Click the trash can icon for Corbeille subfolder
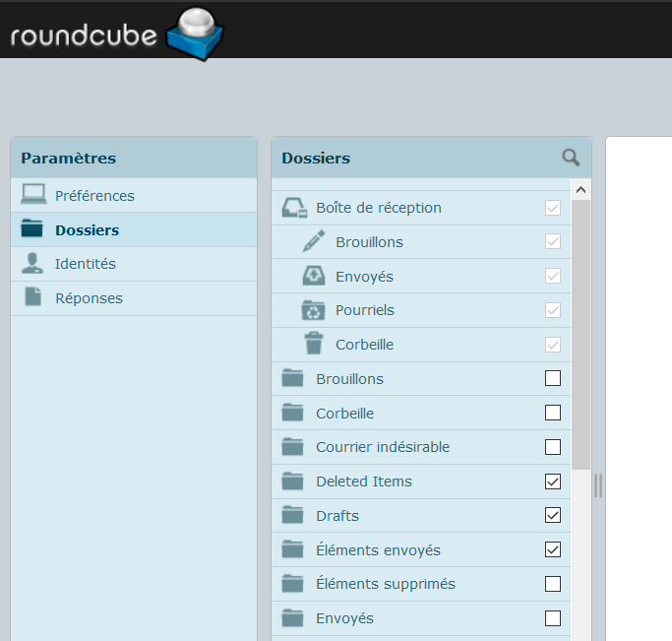This screenshot has width=672, height=641. [313, 345]
